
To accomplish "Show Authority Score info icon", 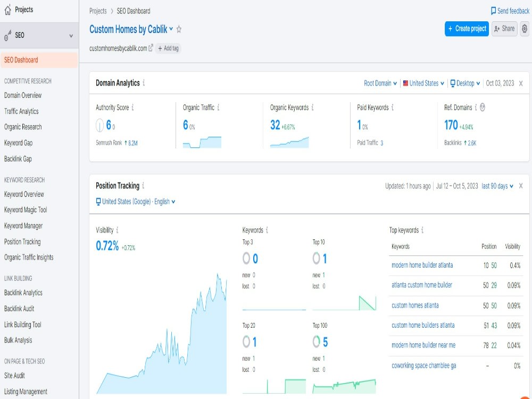I will (132, 107).
